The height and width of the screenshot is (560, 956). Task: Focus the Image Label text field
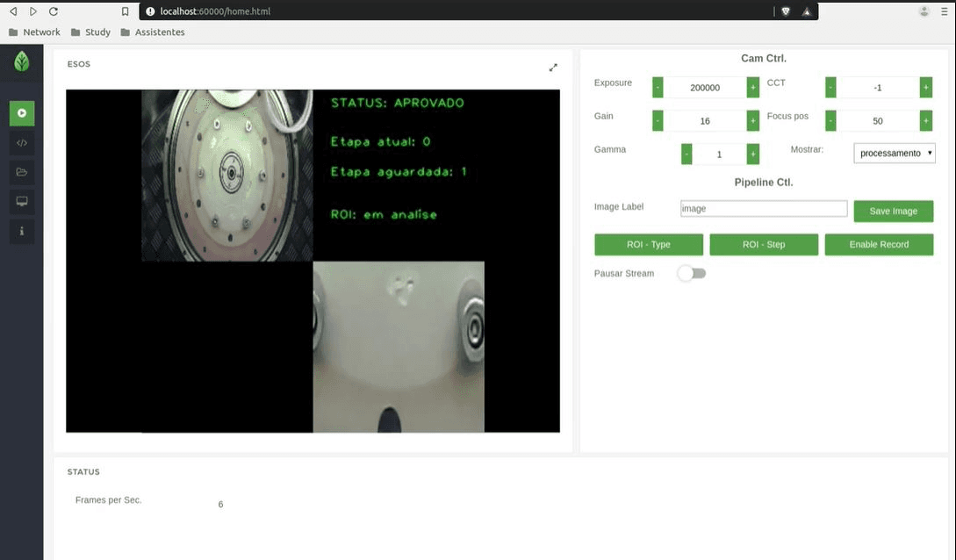[x=763, y=209]
